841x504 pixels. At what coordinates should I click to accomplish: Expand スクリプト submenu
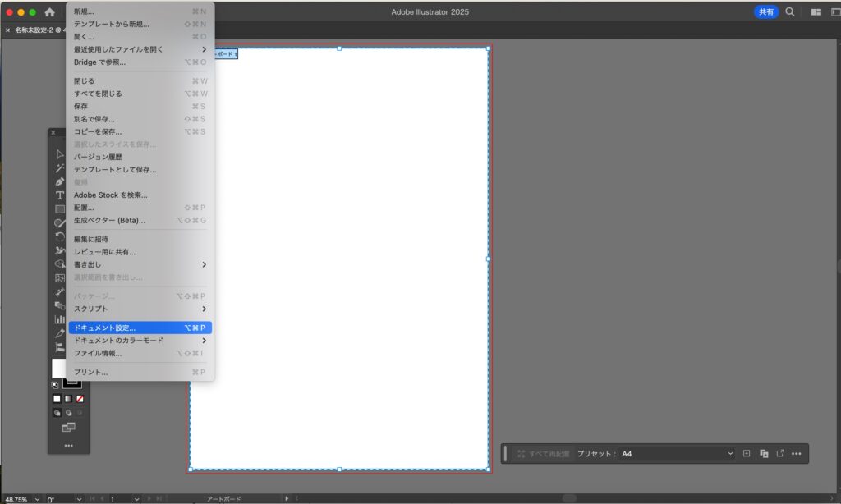coord(140,309)
